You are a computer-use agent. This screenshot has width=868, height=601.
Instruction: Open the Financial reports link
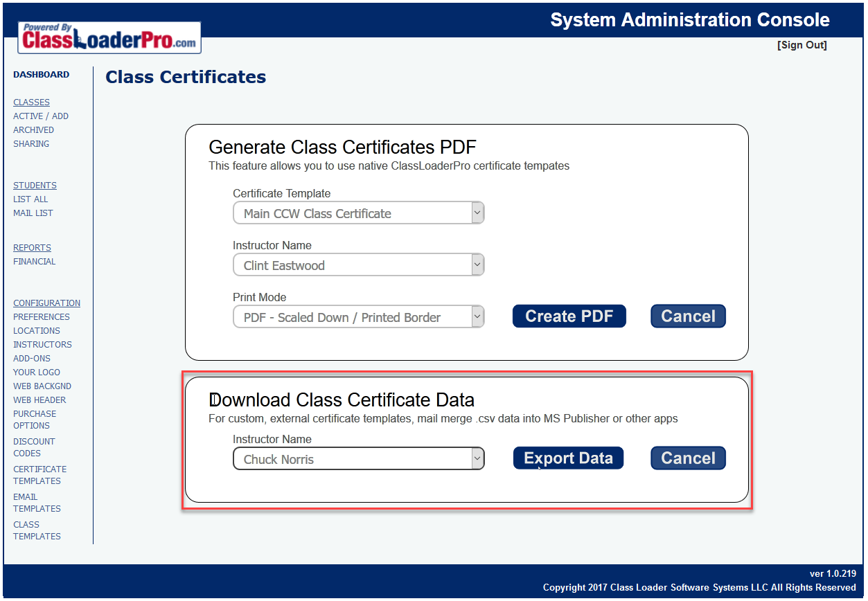(x=35, y=262)
